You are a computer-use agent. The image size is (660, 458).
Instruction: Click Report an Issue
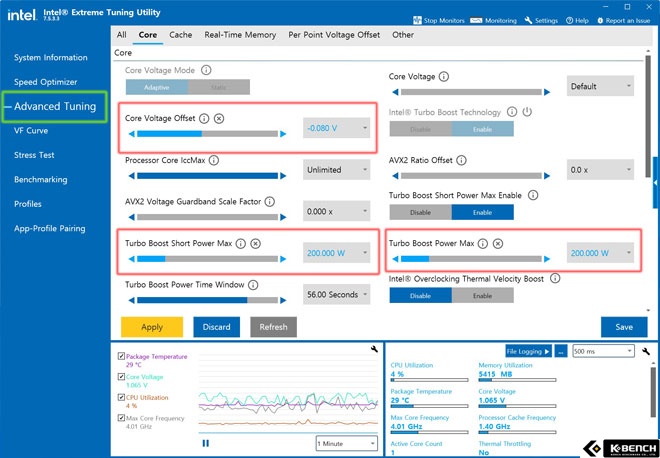(623, 20)
